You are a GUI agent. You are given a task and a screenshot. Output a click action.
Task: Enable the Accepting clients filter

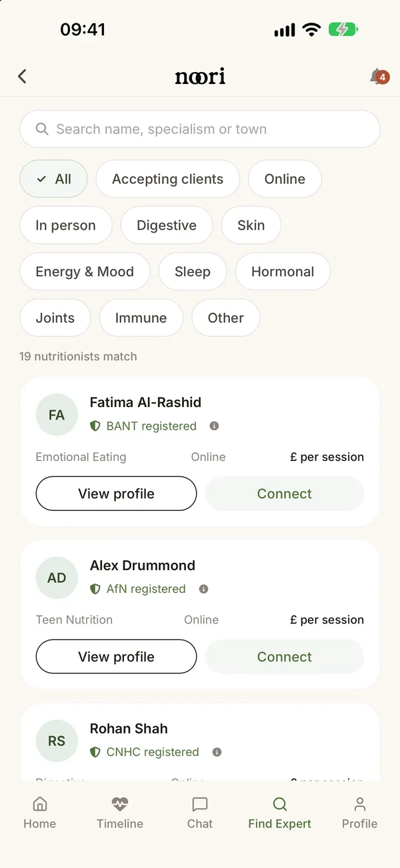pyautogui.click(x=168, y=179)
